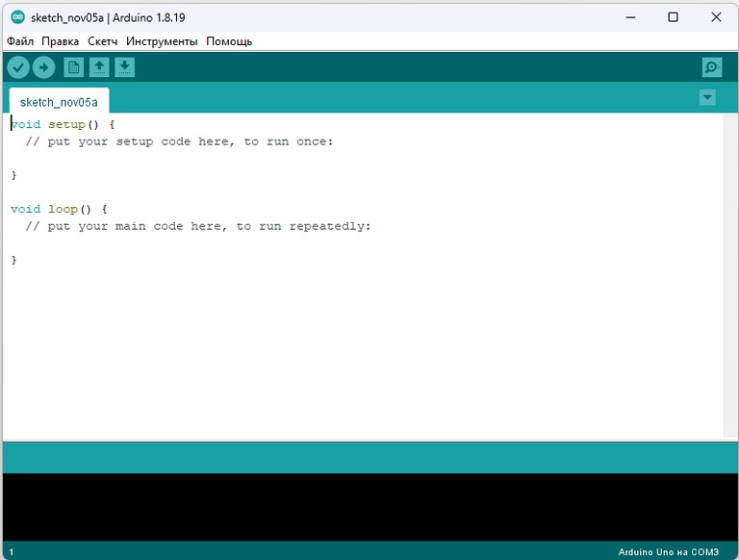Maximize the Arduino IDE window

[673, 17]
